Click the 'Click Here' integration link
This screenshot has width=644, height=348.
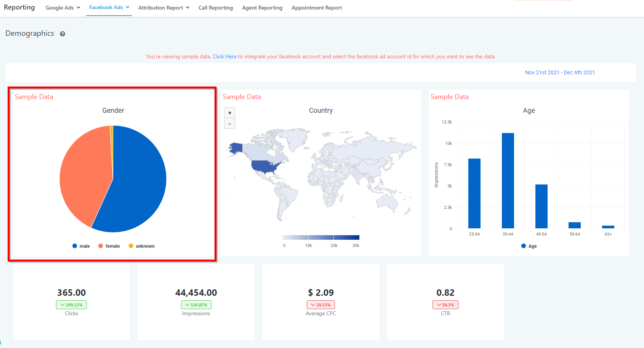[x=224, y=57]
